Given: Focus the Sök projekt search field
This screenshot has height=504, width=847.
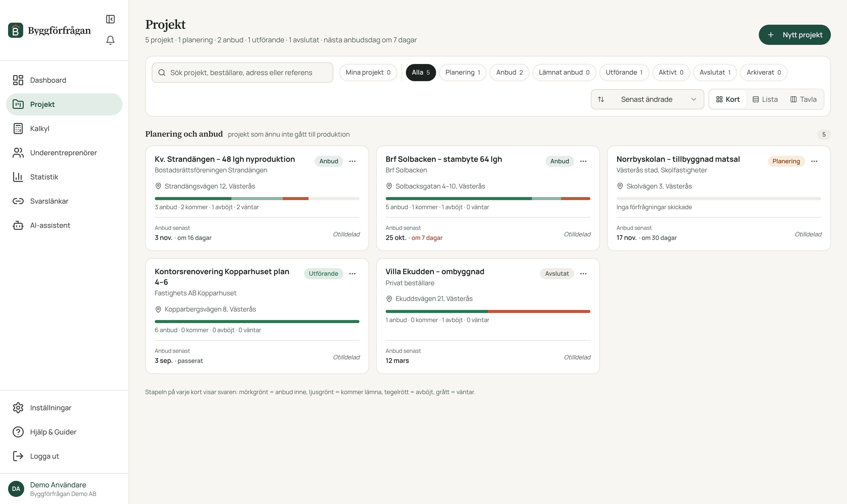Looking at the screenshot, I should 242,72.
